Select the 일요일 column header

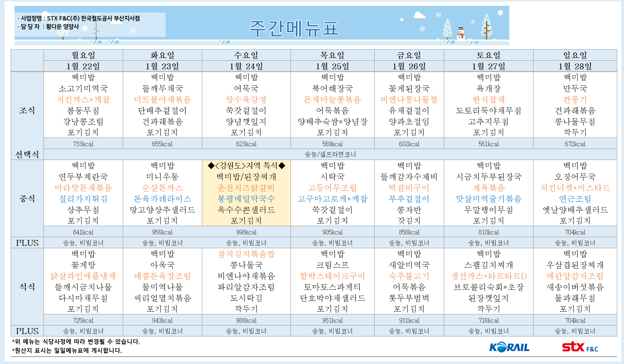(575, 55)
